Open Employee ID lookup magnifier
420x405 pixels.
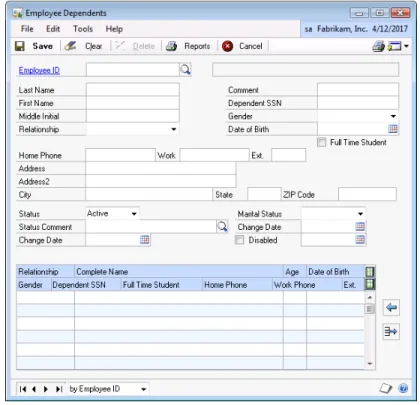[185, 70]
